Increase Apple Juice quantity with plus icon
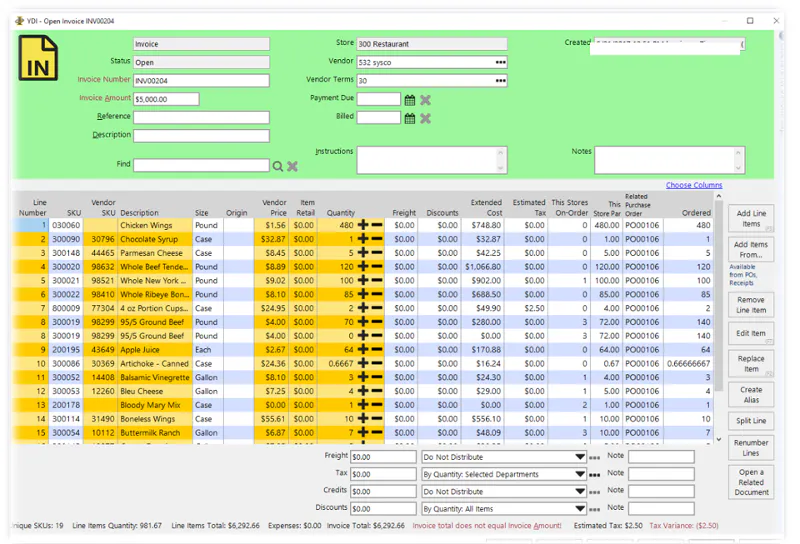This screenshot has width=800, height=544. click(x=363, y=350)
